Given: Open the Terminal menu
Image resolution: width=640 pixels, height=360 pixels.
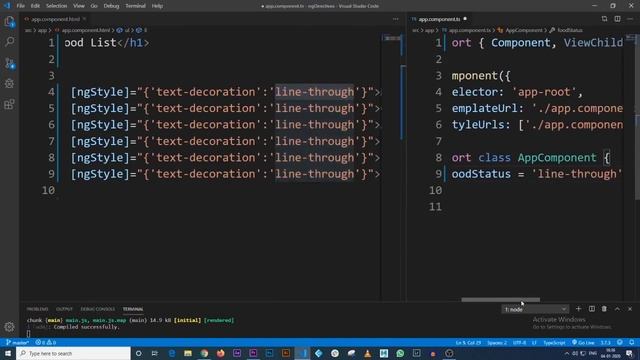Looking at the screenshot, I should point(135,6).
